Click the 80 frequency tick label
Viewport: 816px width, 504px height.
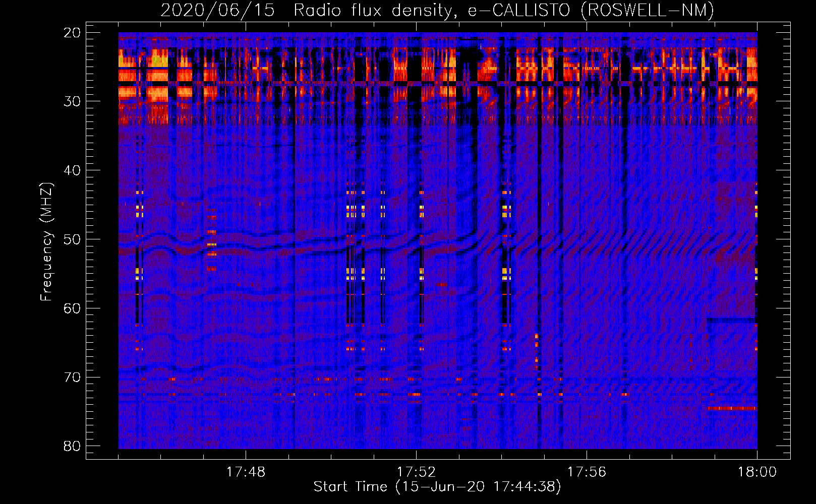(x=72, y=446)
